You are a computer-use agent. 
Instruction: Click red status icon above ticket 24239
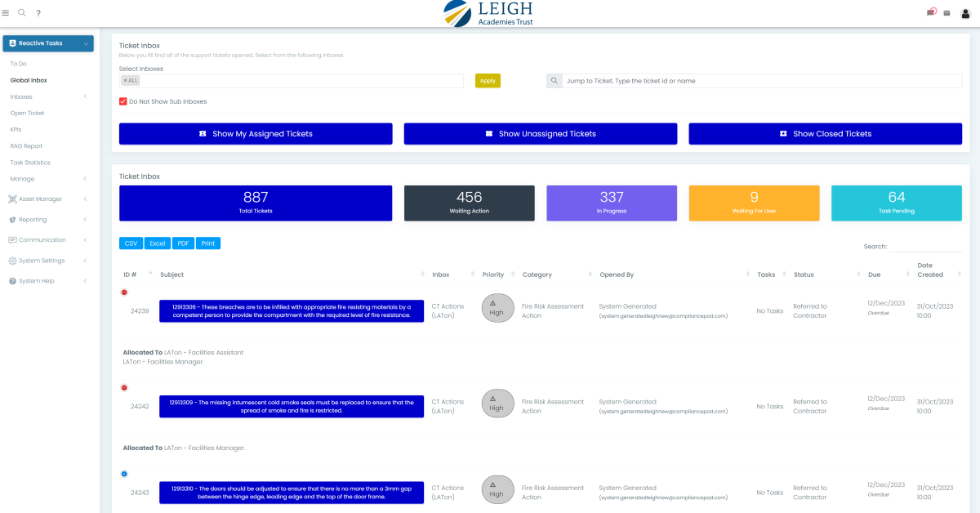[124, 292]
